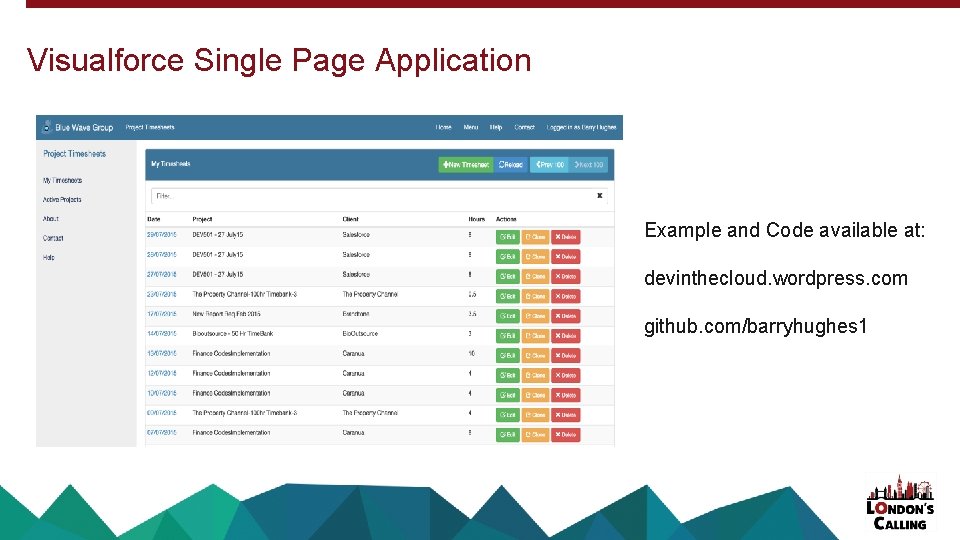Image resolution: width=960 pixels, height=540 pixels.
Task: Delete the New Report Req Feb 2015 row
Action: pos(566,316)
